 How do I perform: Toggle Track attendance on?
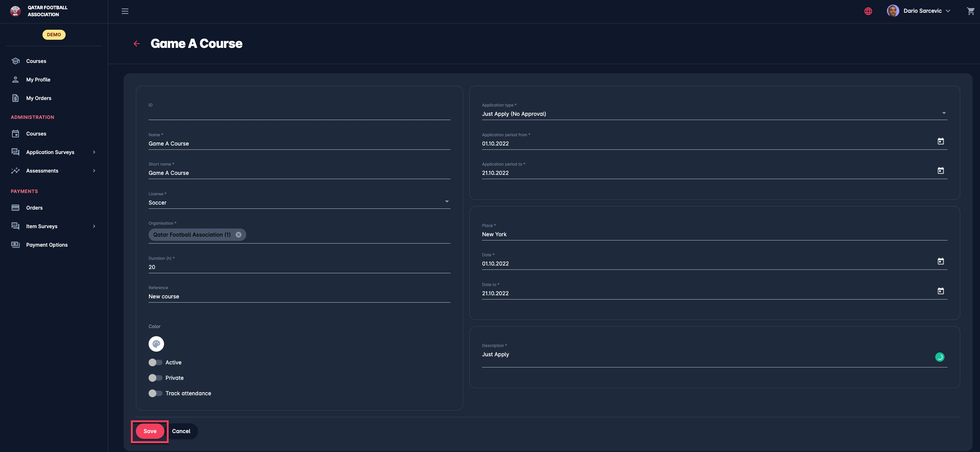[x=155, y=393]
